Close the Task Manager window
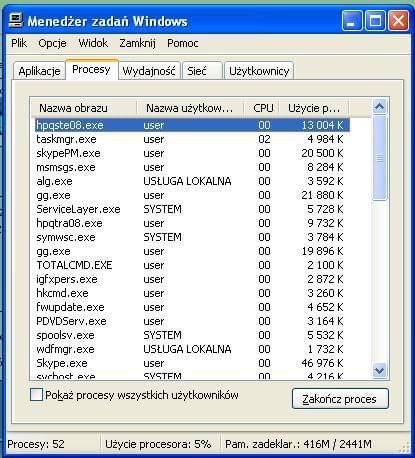Image resolution: width=415 pixels, height=458 pixels. pos(398,20)
